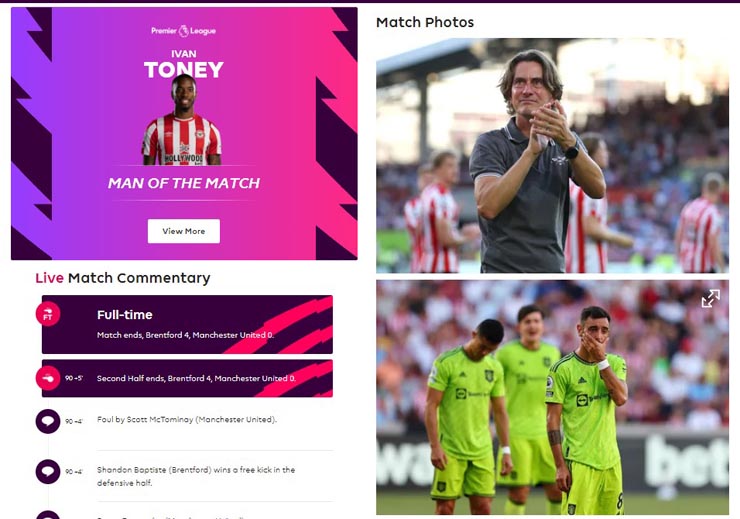
Task: Expand the Manchester United players photo
Action: [710, 298]
